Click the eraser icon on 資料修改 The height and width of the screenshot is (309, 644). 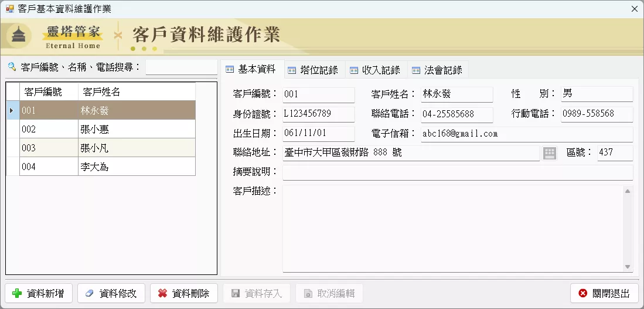(x=89, y=293)
